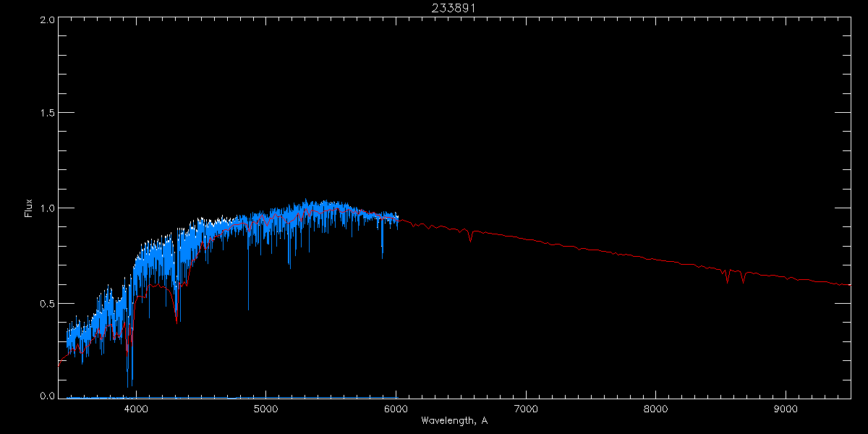
Task: Click the 1.0 flux tick label
Action: (x=47, y=208)
